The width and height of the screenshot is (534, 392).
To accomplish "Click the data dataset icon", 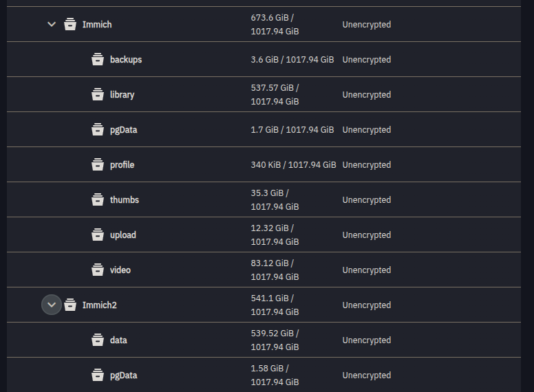I will tap(98, 340).
